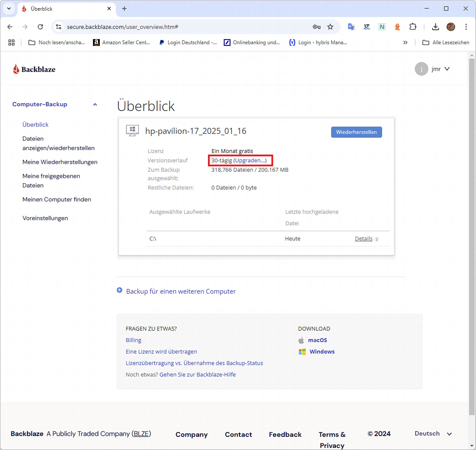Click the hp-pavilion-17_2025_01_16 computer name

pyautogui.click(x=196, y=131)
